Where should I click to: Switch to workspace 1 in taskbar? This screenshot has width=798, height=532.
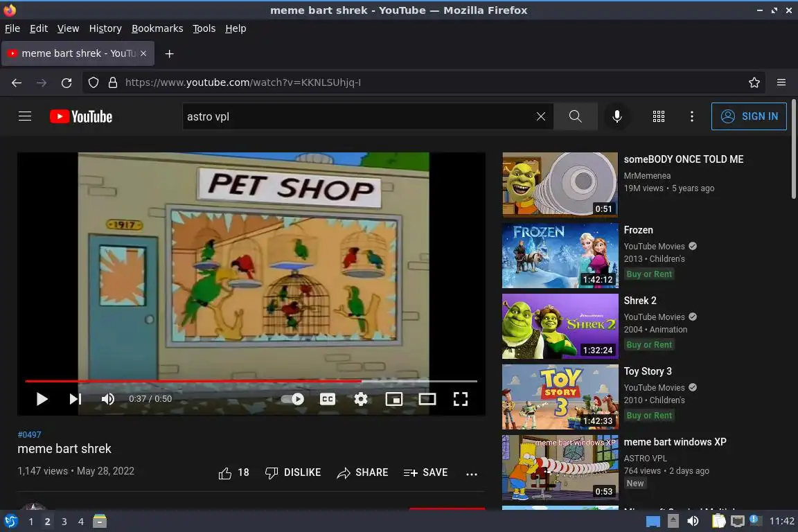(x=31, y=522)
